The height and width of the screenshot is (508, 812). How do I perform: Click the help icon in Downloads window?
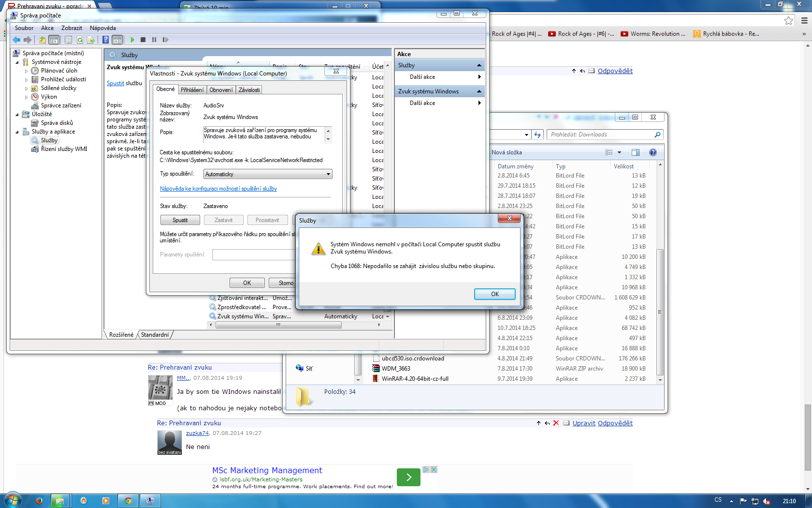(653, 152)
